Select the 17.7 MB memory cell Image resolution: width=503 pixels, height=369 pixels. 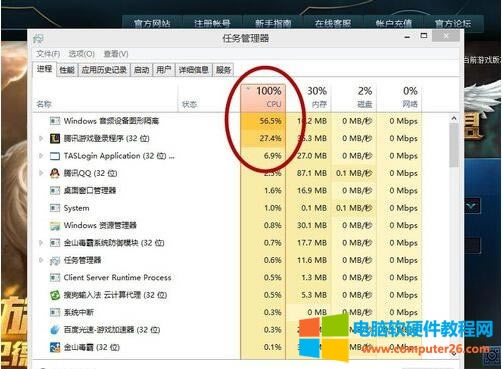[308, 243]
